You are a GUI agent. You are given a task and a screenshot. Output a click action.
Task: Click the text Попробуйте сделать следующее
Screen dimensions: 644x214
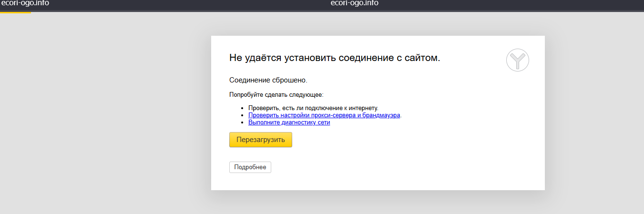276,95
